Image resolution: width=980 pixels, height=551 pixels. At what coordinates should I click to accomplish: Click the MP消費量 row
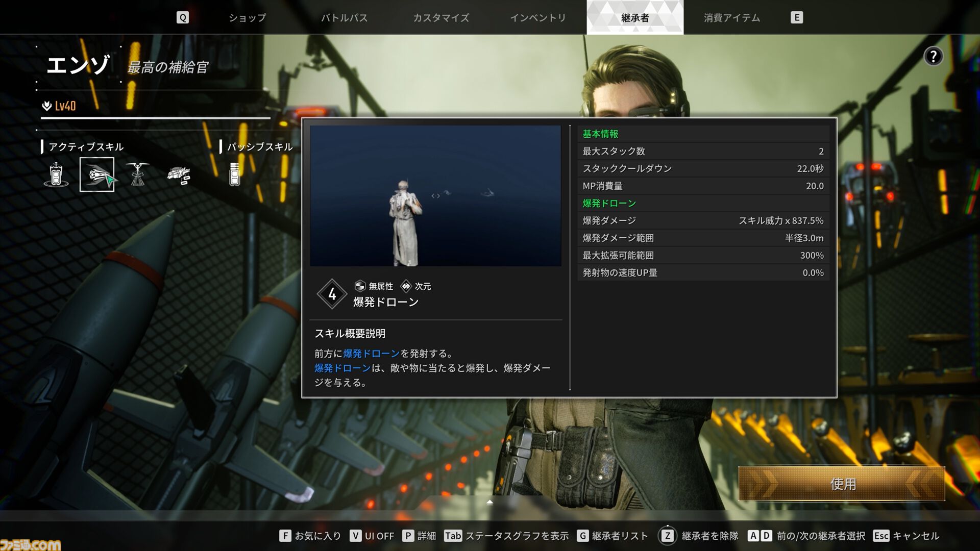click(703, 186)
